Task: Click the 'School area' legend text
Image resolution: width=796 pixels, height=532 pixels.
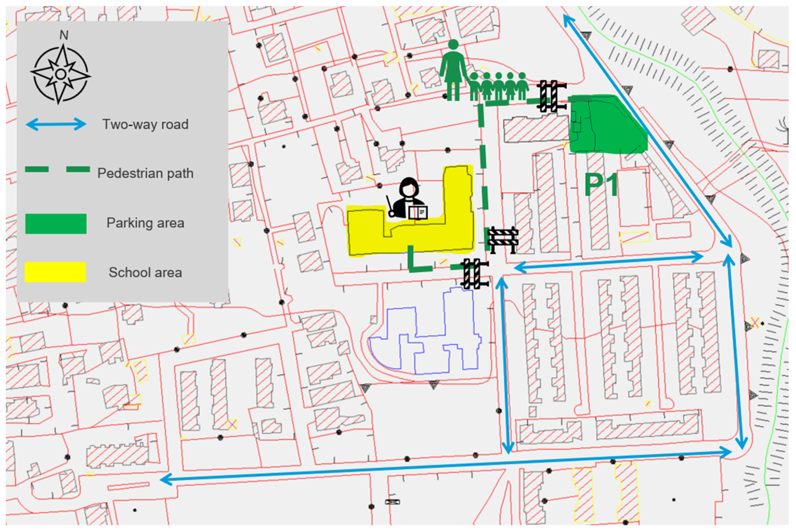Action: [x=145, y=272]
